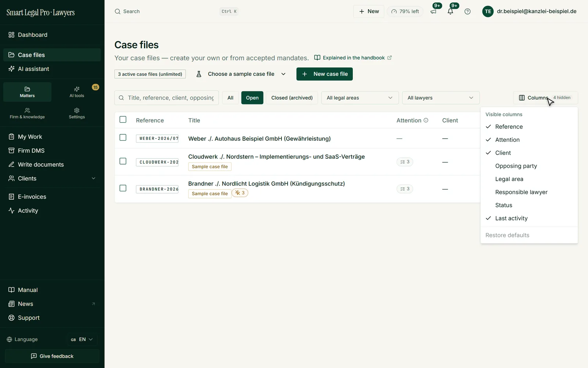Open Case files in the sidebar
The width and height of the screenshot is (588, 368).
point(52,55)
